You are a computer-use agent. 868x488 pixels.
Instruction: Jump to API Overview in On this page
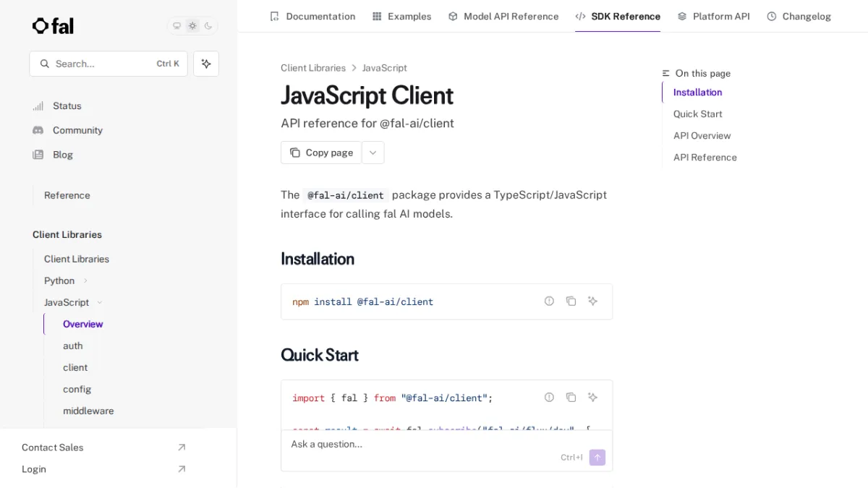702,136
